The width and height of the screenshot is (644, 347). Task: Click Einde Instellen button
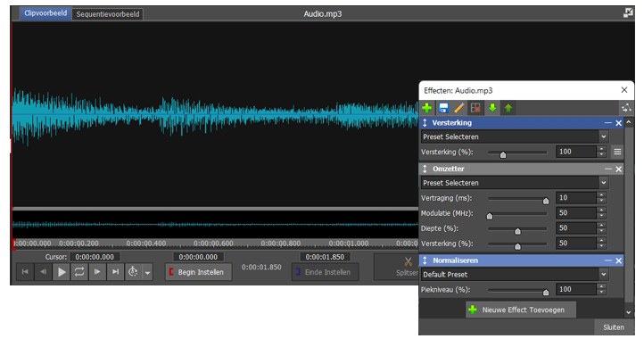[325, 272]
